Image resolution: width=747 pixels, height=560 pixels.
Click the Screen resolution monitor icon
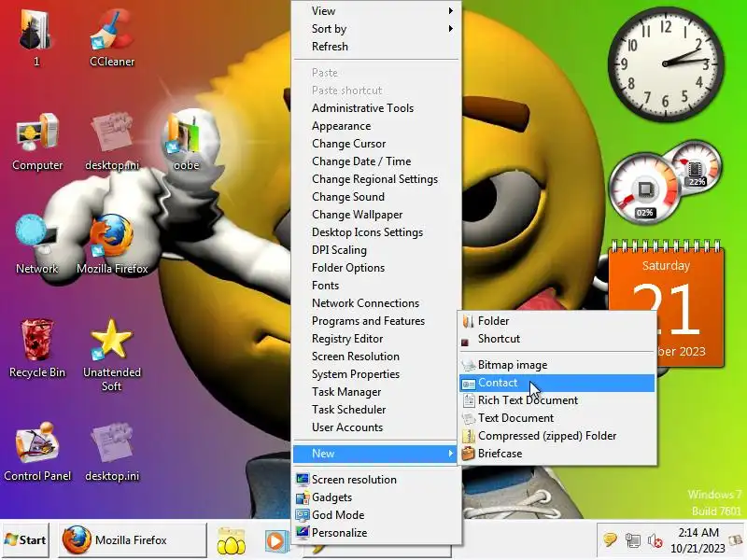pyautogui.click(x=302, y=479)
